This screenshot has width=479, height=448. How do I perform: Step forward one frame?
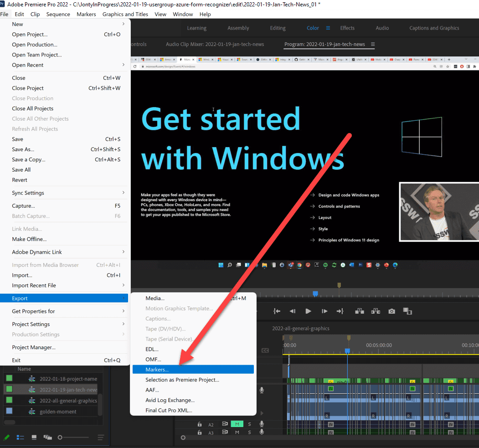(324, 311)
